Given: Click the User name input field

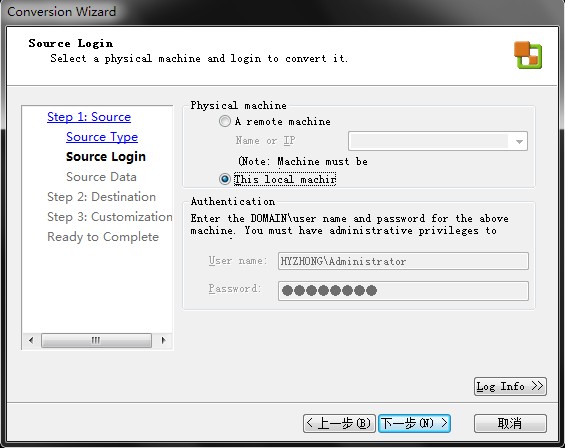Looking at the screenshot, I should coord(403,261).
